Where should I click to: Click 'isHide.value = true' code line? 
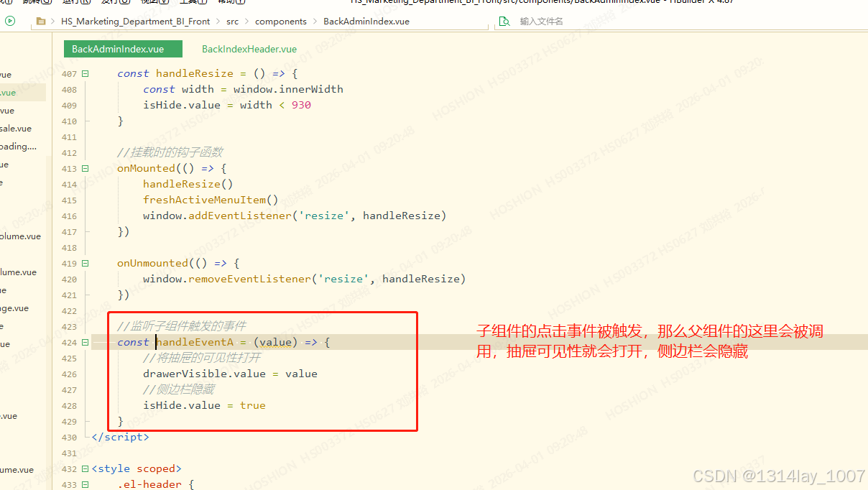coord(204,405)
